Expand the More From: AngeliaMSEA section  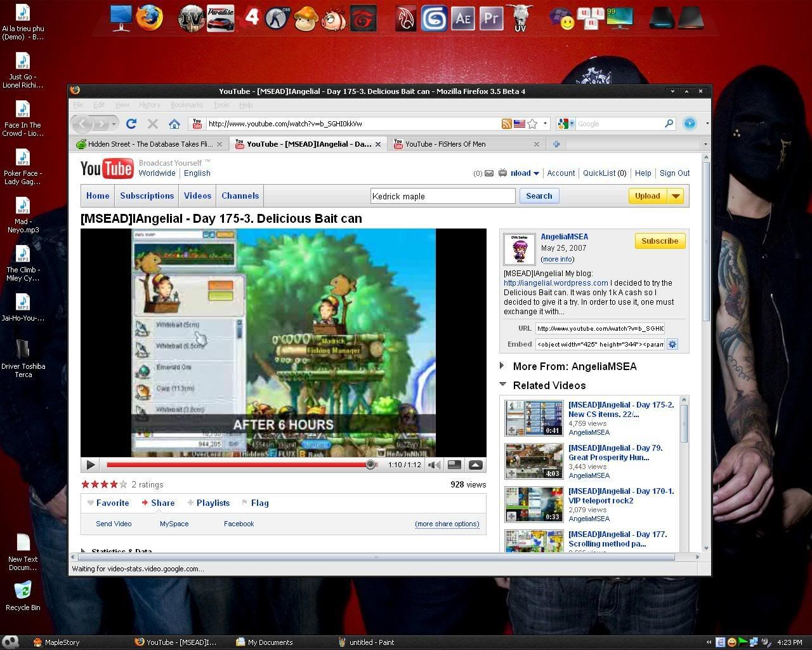[502, 366]
